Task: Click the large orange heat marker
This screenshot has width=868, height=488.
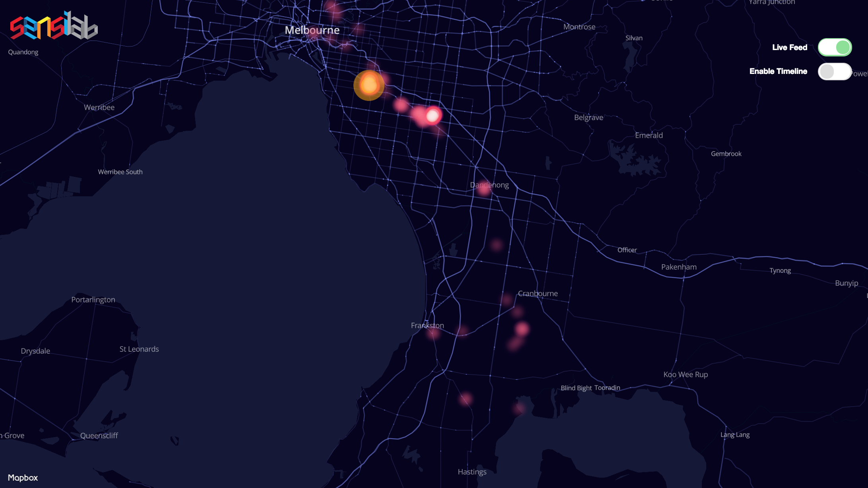Action: click(369, 85)
